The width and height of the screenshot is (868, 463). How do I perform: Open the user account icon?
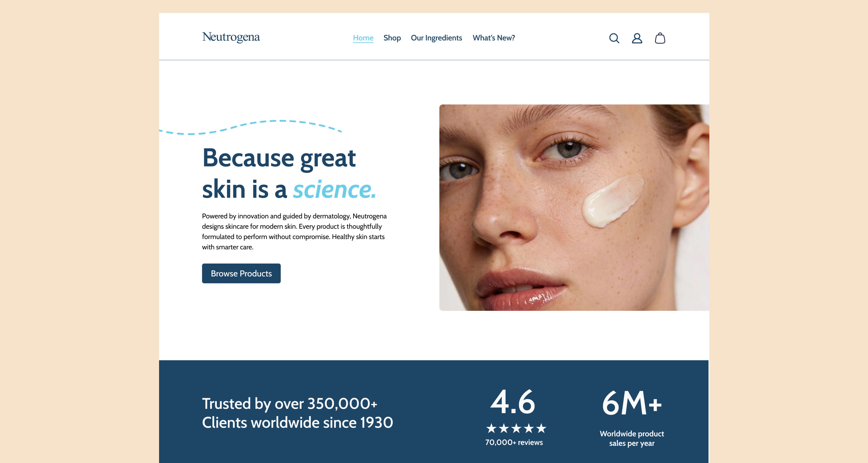[x=637, y=38]
